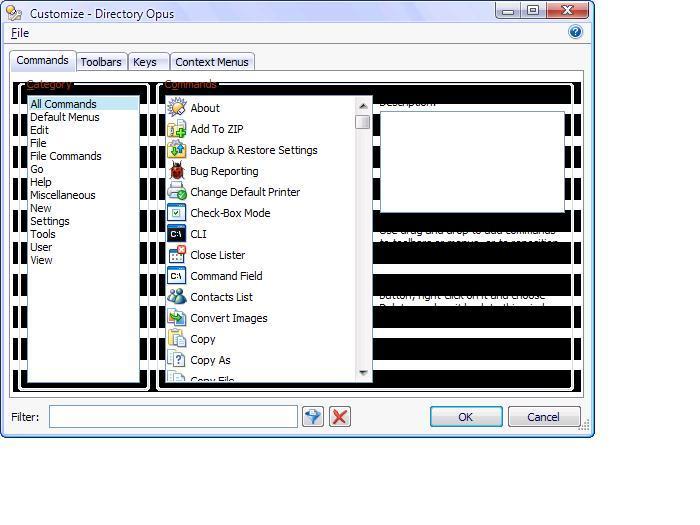
Task: Pick the Help category
Action: [83, 182]
